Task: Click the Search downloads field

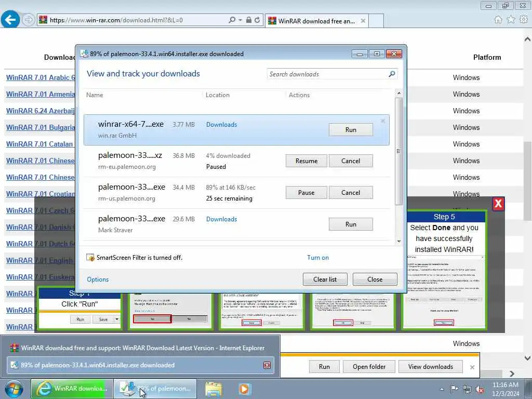Action: [327, 74]
